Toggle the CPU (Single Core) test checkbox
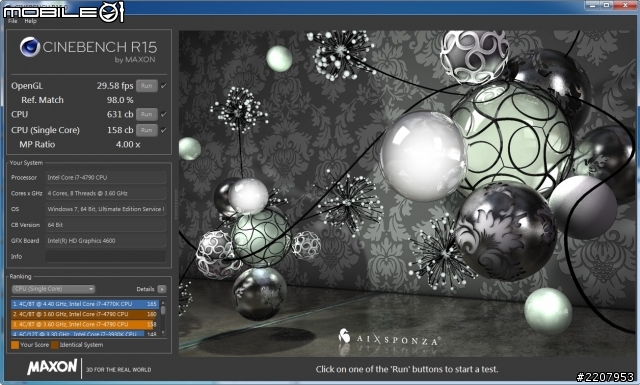640x385 pixels. 164,130
